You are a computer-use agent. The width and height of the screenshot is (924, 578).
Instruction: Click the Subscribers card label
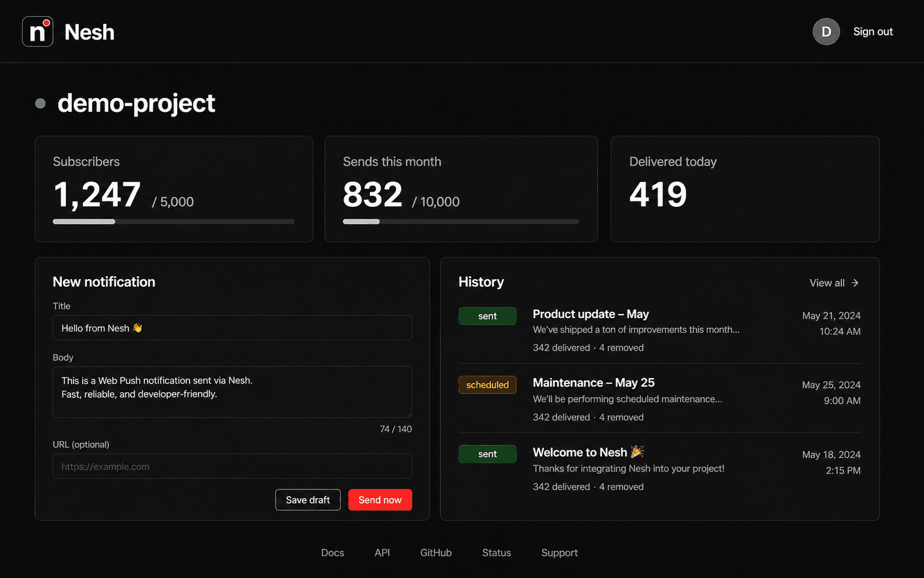pos(86,161)
